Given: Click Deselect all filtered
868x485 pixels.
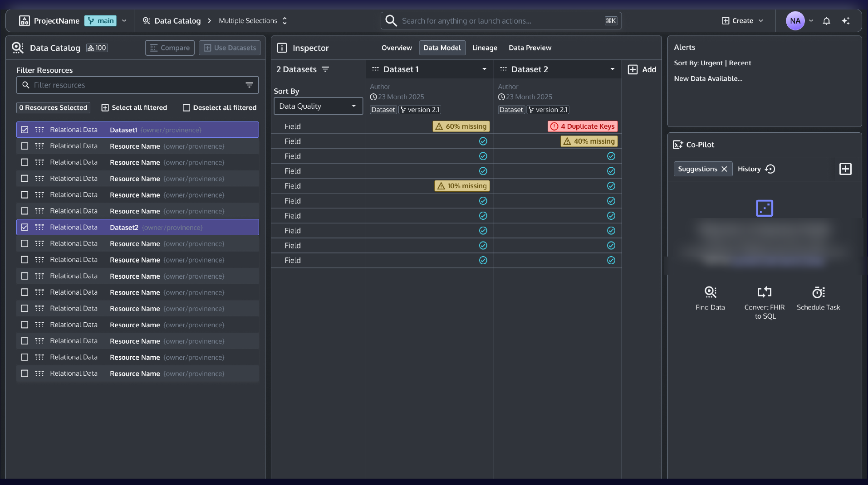Looking at the screenshot, I should pos(220,108).
